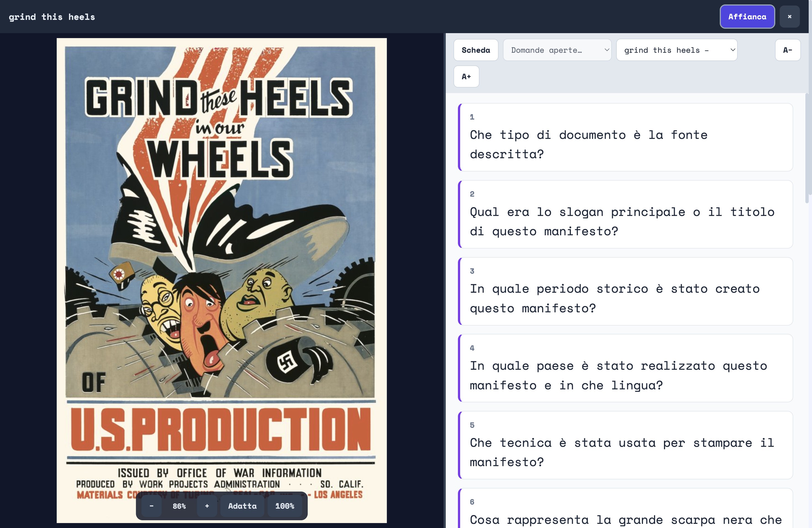Select question 5 about the printing technique
The image size is (812, 528).
[625, 445]
